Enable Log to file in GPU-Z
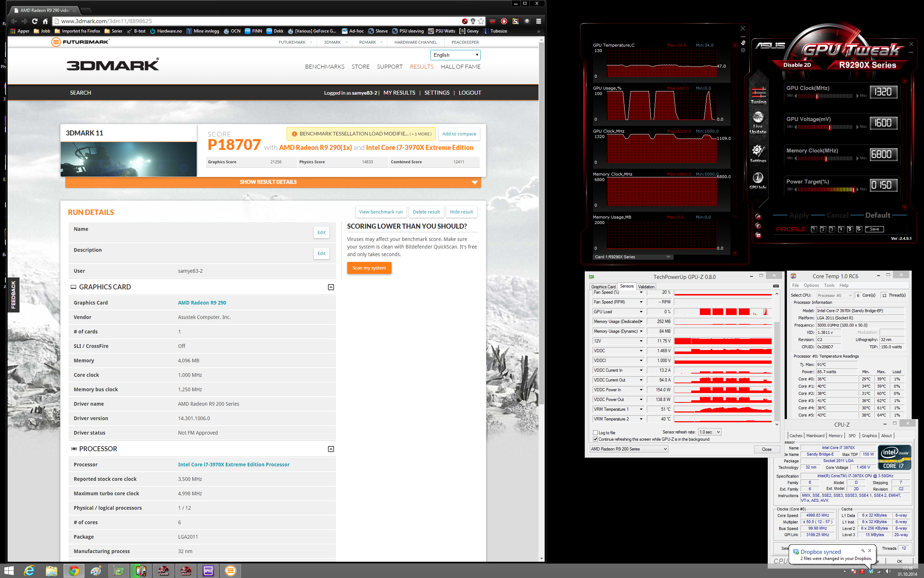The image size is (924, 578). (595, 432)
